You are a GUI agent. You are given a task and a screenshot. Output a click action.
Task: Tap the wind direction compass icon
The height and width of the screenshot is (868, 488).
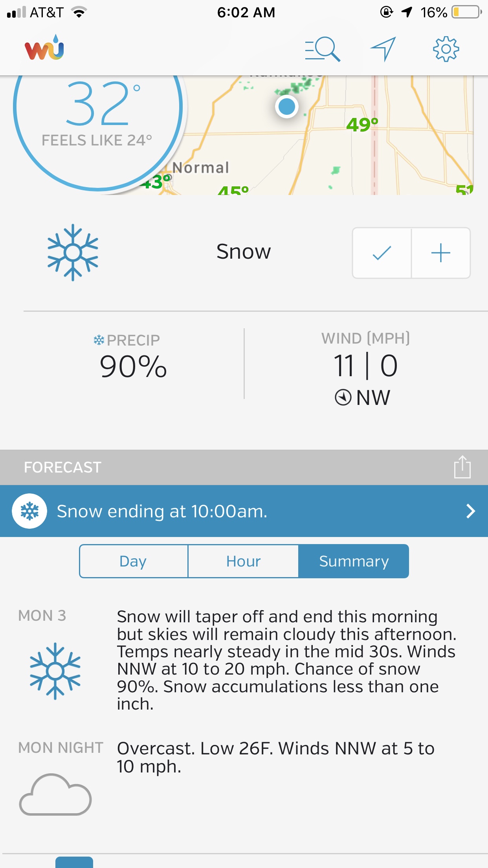point(343,397)
